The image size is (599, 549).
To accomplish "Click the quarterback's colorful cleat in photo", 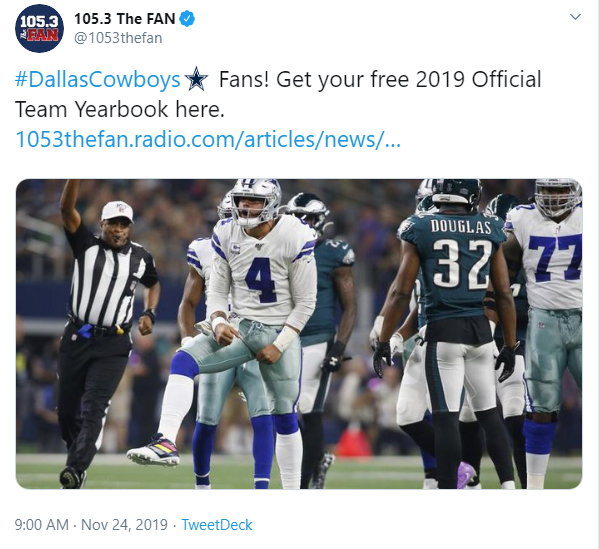I will [154, 450].
